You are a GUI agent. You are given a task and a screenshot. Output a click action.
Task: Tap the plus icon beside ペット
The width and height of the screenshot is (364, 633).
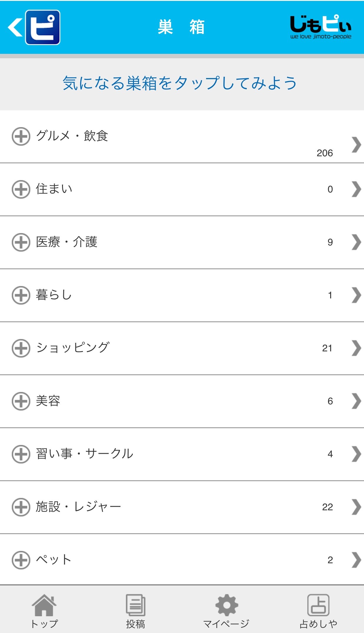pyautogui.click(x=21, y=560)
